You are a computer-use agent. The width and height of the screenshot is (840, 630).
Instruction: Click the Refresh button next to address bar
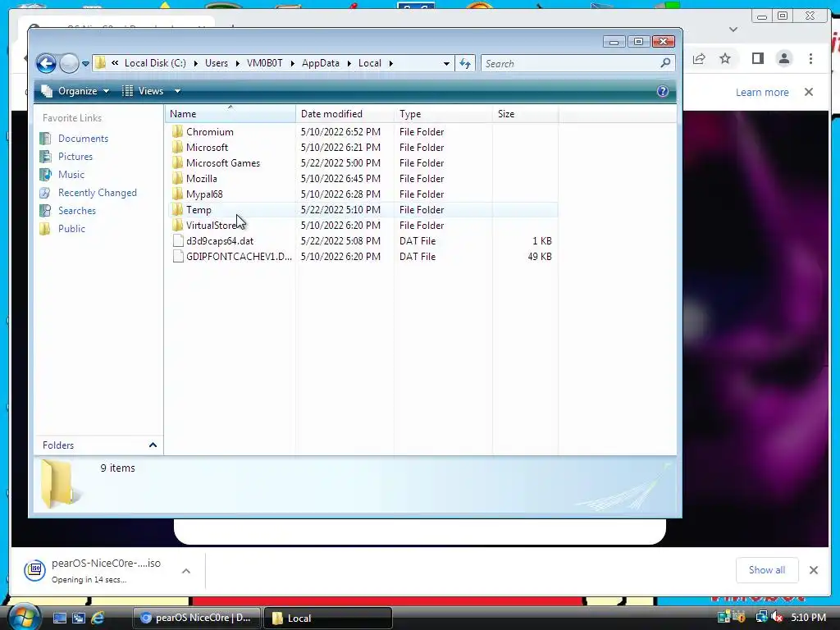[465, 64]
